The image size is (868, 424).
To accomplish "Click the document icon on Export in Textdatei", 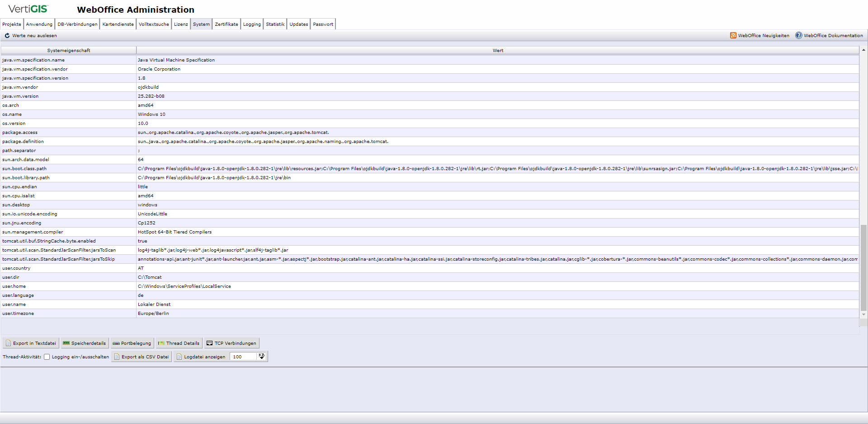I will pos(9,343).
